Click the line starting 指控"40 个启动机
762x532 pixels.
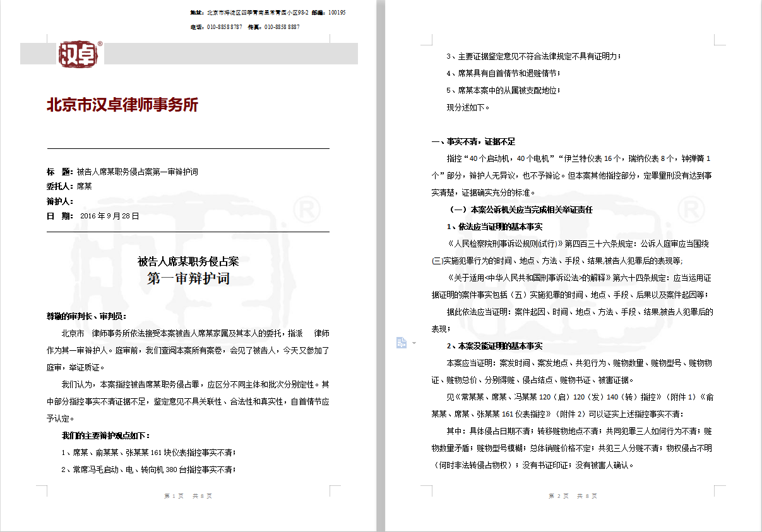coord(580,158)
